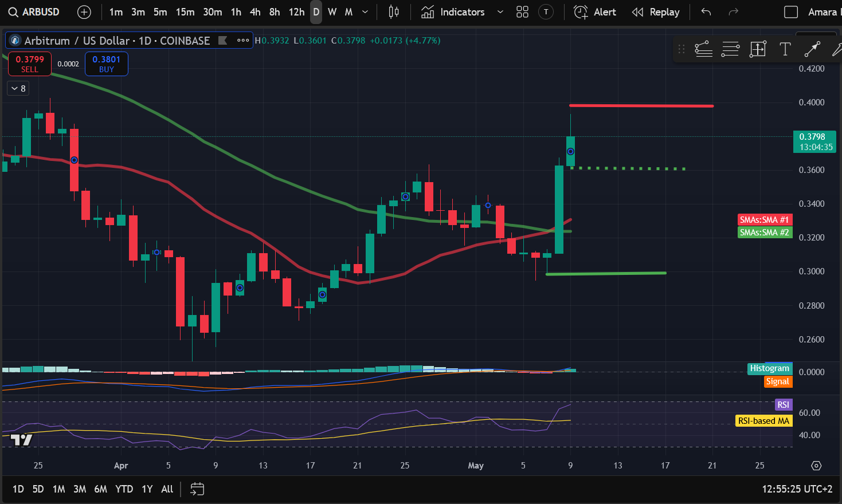The width and height of the screenshot is (842, 504).
Task: Select the YTD date range tab
Action: point(124,489)
